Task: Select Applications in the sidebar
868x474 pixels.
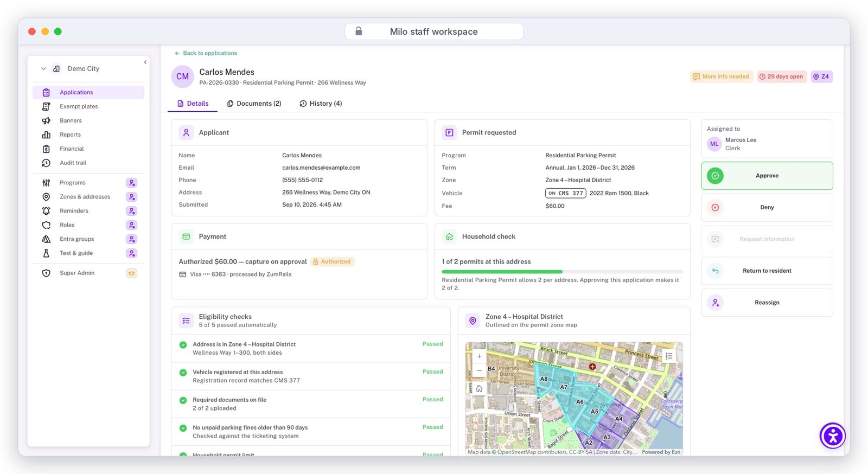Action: click(88, 92)
